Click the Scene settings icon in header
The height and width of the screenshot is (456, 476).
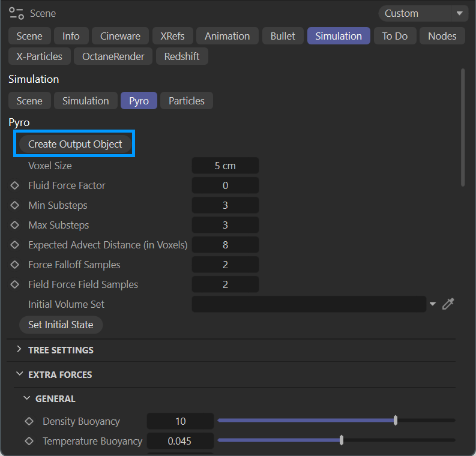(x=16, y=13)
